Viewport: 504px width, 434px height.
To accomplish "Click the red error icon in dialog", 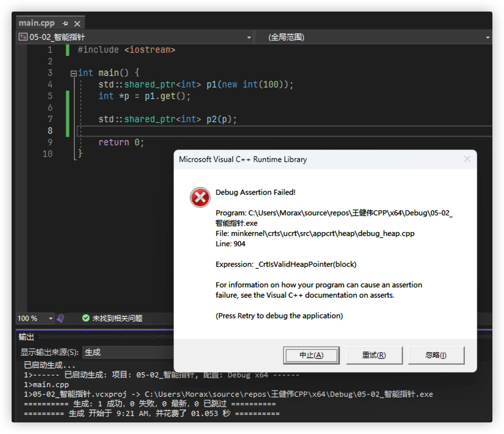I will point(200,197).
